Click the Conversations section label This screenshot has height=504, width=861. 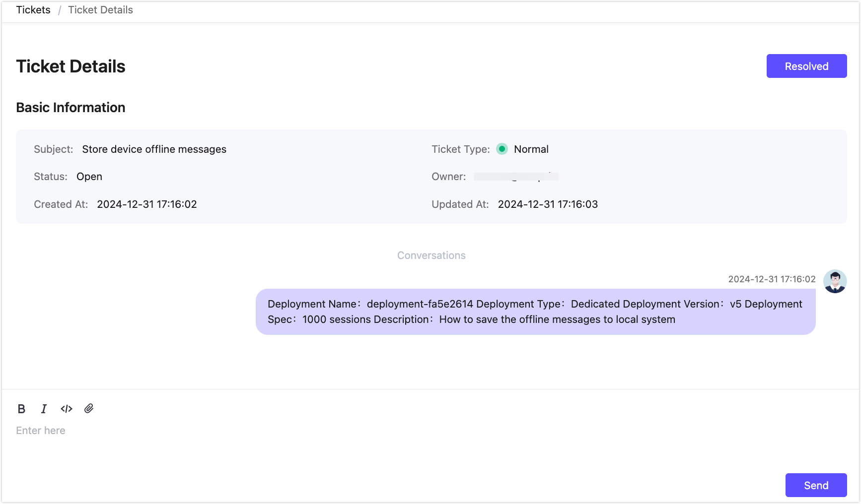[431, 255]
